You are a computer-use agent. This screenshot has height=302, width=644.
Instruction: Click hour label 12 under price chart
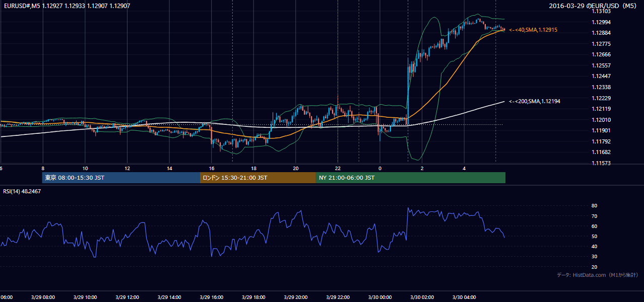tap(127, 168)
